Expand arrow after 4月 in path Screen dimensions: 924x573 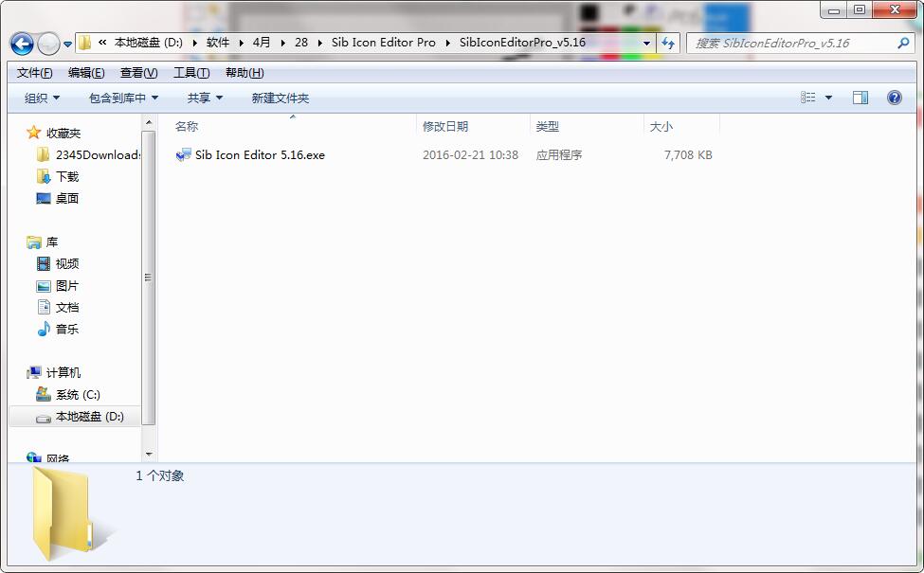point(282,43)
